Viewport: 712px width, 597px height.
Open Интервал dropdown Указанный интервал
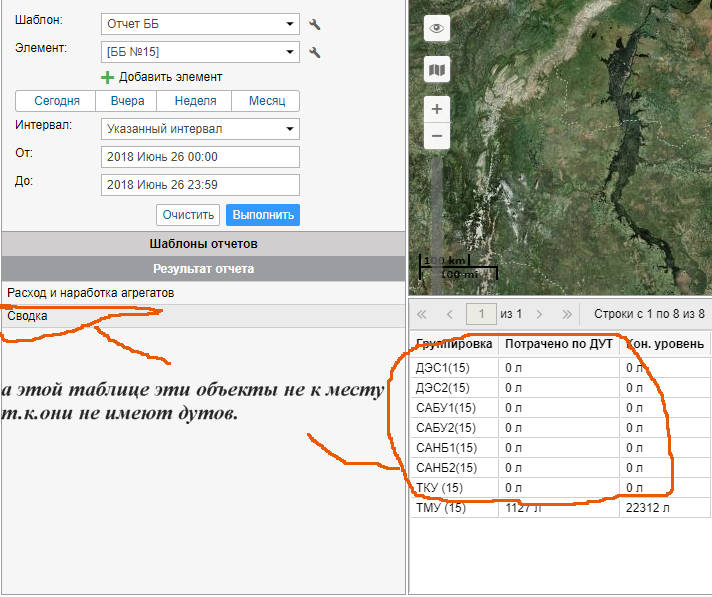pos(200,129)
